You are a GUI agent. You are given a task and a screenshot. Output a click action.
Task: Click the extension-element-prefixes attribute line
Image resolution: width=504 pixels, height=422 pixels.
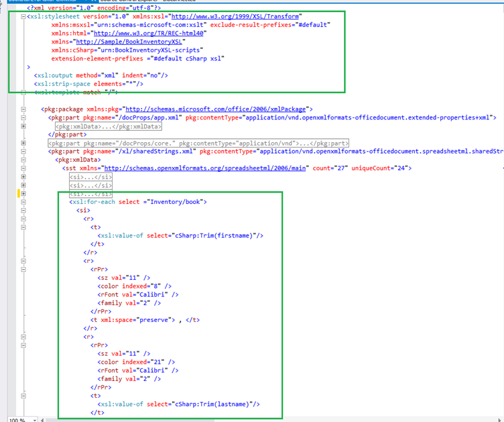point(137,58)
